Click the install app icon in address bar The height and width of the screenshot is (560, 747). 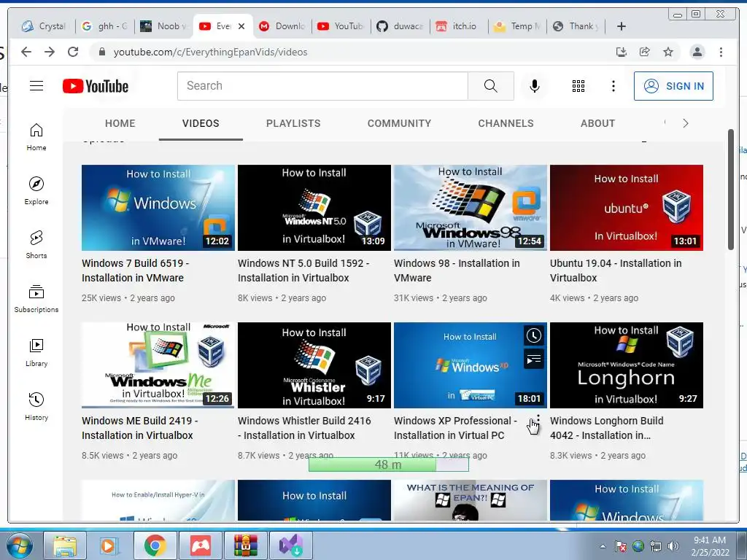[622, 52]
